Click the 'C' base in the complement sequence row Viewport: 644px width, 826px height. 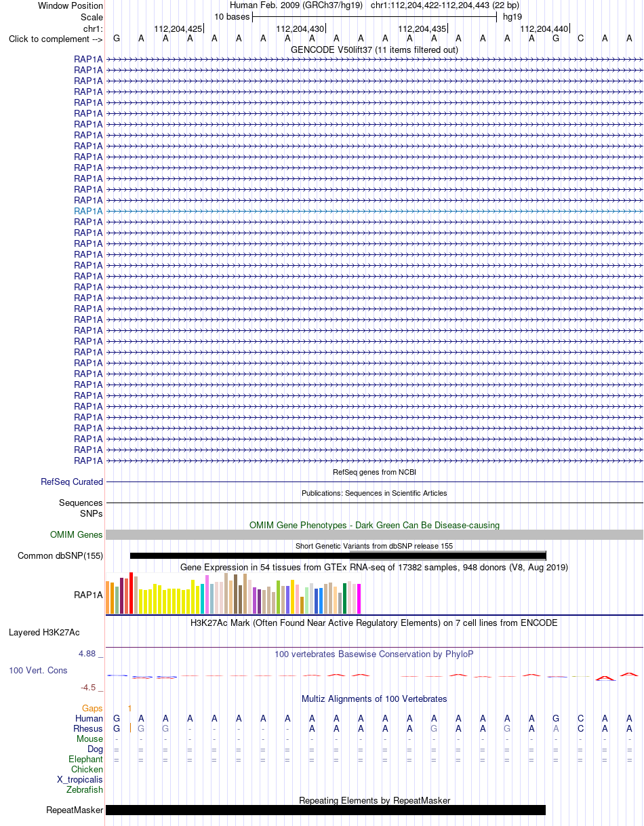580,39
